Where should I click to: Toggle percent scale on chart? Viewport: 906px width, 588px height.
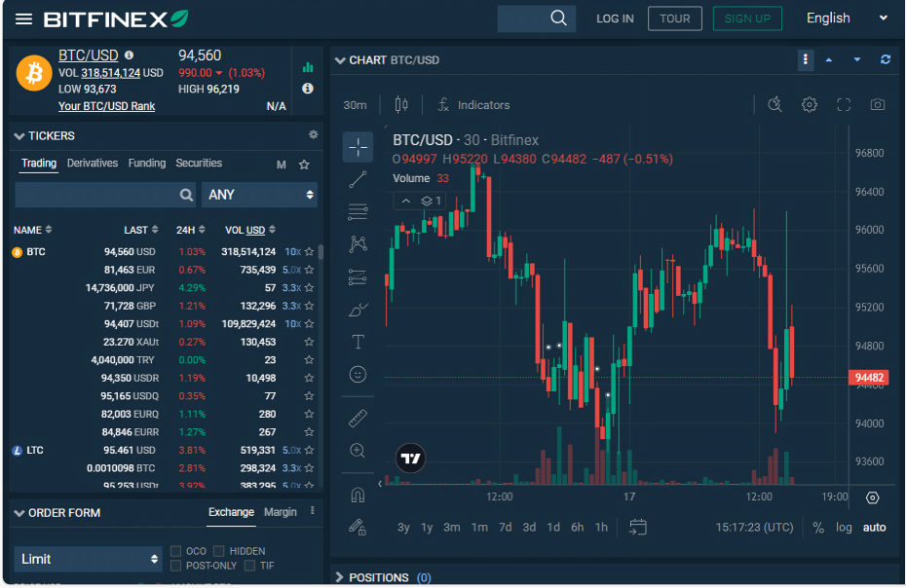click(818, 528)
